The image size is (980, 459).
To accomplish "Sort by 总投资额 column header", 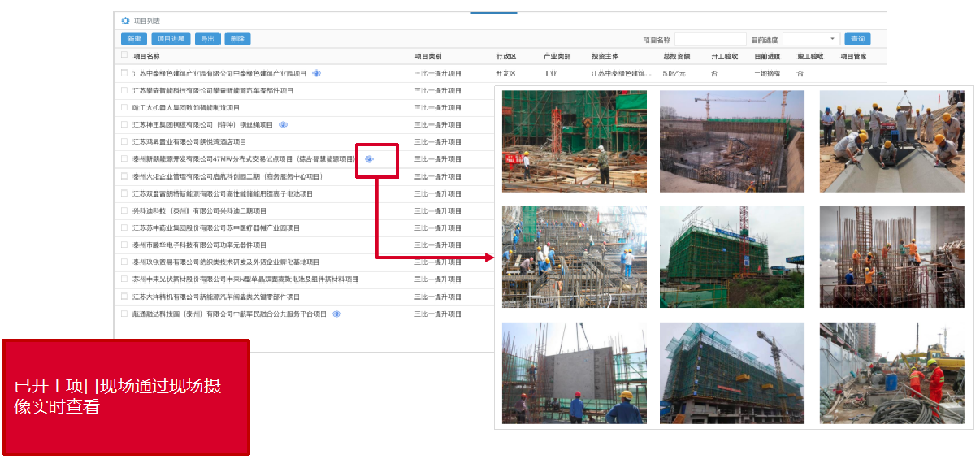I will pyautogui.click(x=676, y=57).
